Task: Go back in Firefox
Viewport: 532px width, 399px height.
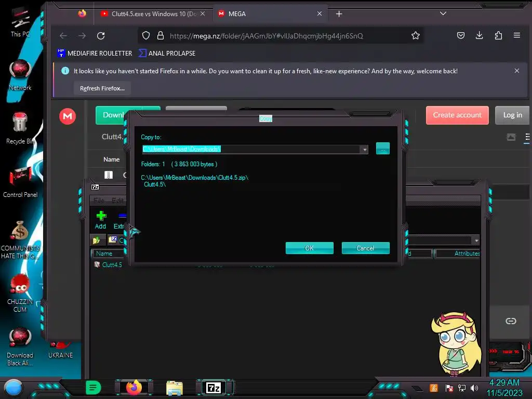Action: (63, 36)
